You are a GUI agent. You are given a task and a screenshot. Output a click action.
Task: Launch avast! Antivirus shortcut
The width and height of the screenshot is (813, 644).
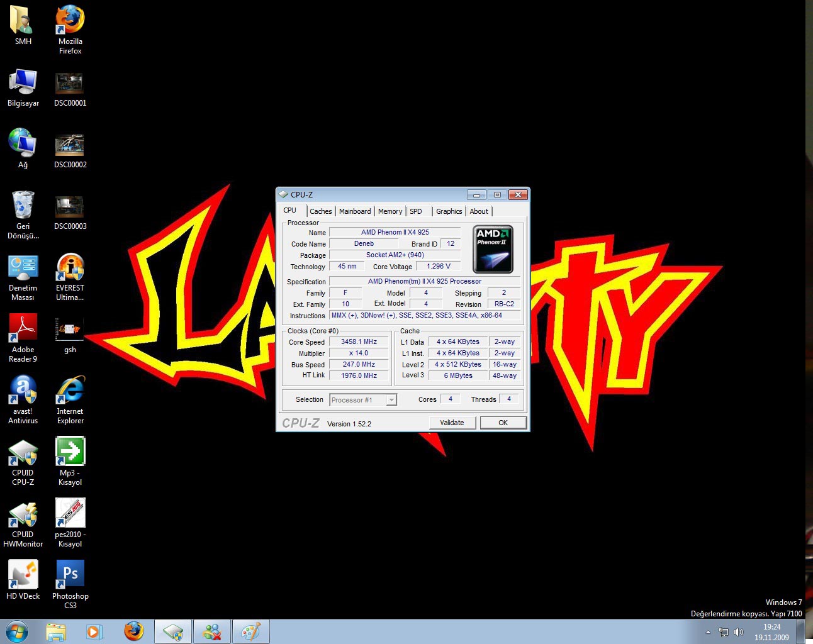click(23, 399)
